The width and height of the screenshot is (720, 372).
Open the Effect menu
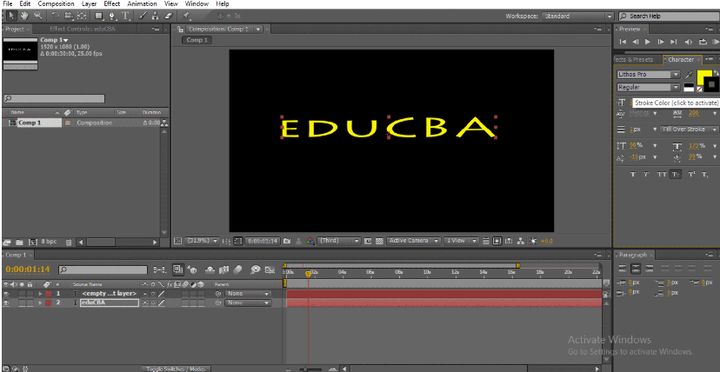click(112, 4)
